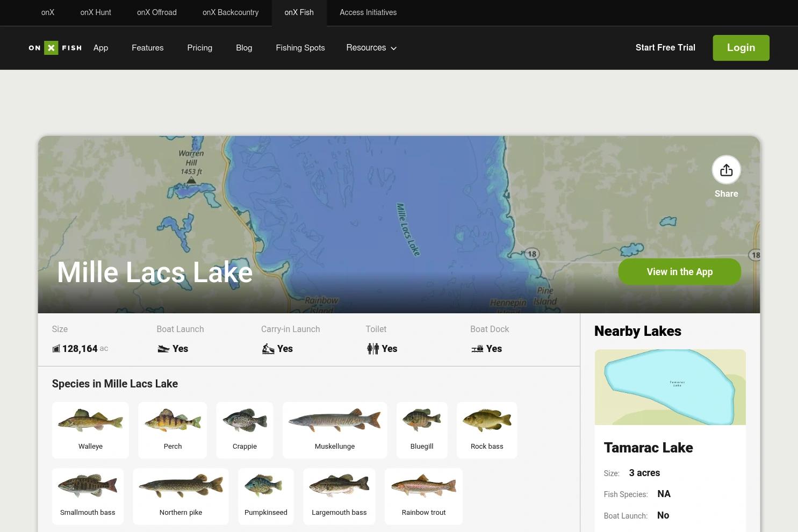Switch to the onX Offroad tab

pos(157,12)
